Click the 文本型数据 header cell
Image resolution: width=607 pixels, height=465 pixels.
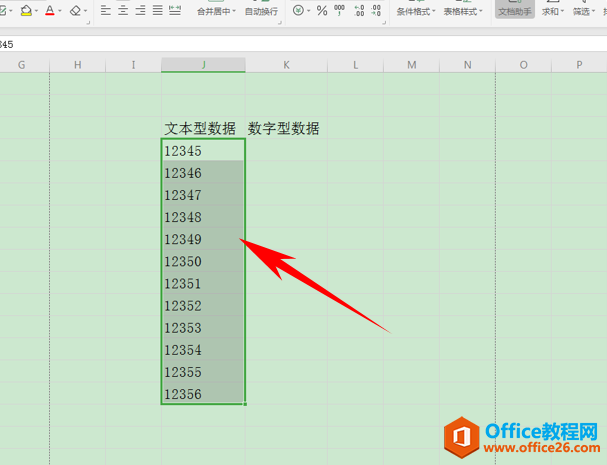click(x=203, y=128)
